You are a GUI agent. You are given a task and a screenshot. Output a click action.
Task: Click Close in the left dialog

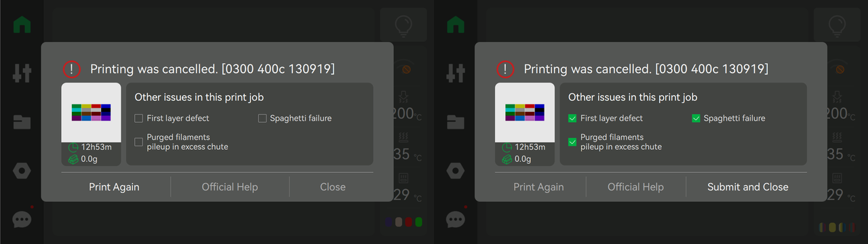coord(333,187)
